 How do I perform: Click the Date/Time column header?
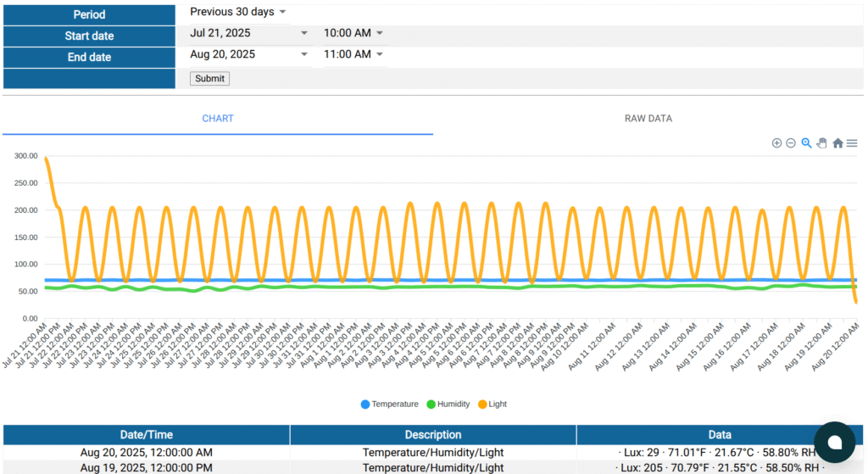click(x=146, y=435)
